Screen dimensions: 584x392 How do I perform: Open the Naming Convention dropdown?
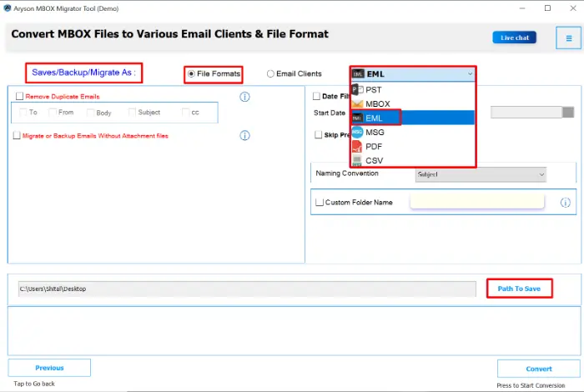481,174
